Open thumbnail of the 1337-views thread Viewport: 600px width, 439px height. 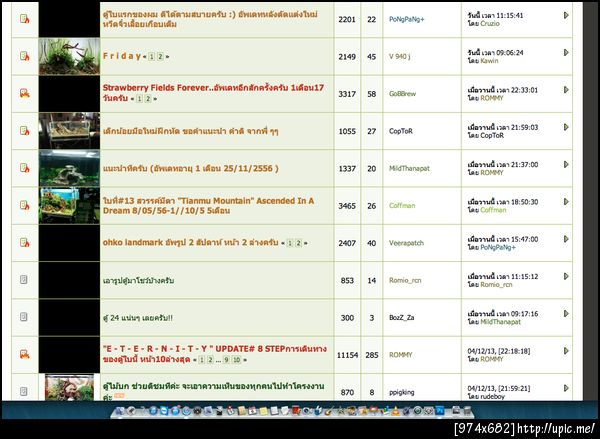69,168
